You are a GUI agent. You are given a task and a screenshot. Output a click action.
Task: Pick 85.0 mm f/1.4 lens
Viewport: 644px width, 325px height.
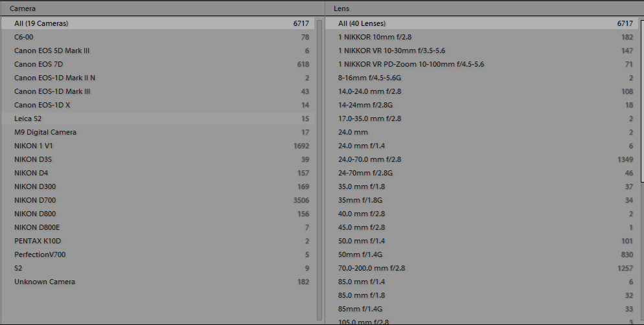point(483,282)
